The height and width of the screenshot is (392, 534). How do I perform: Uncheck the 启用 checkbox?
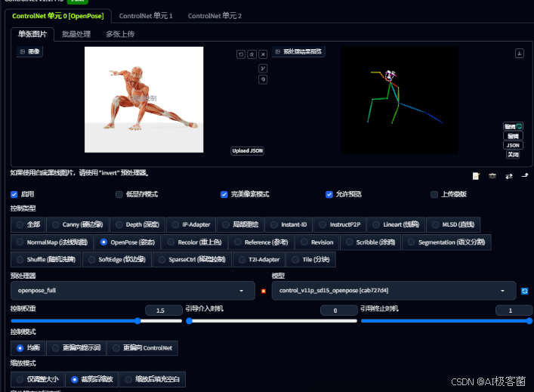pos(14,194)
